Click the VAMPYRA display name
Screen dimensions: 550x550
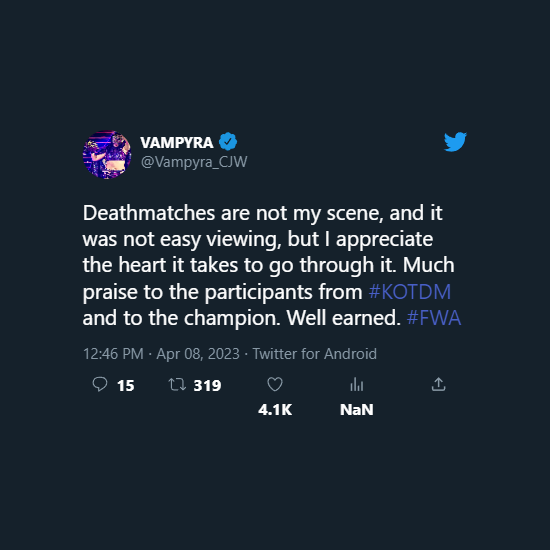pos(177,142)
